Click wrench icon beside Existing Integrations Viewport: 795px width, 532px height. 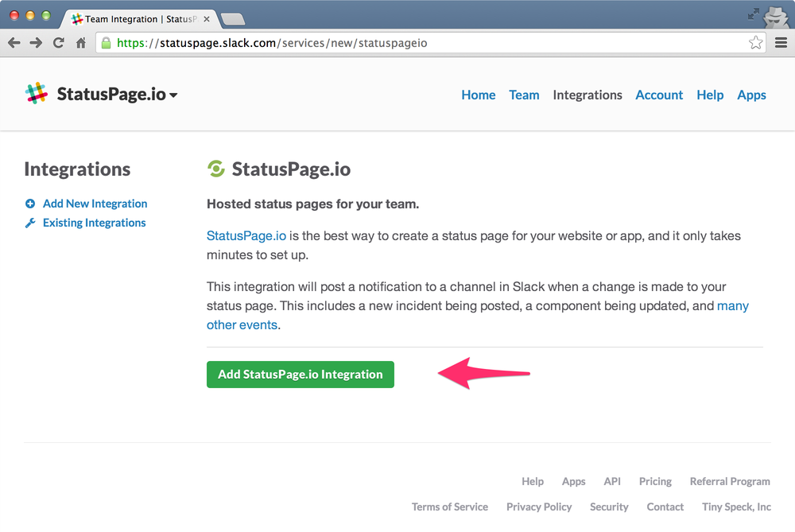[x=30, y=223]
